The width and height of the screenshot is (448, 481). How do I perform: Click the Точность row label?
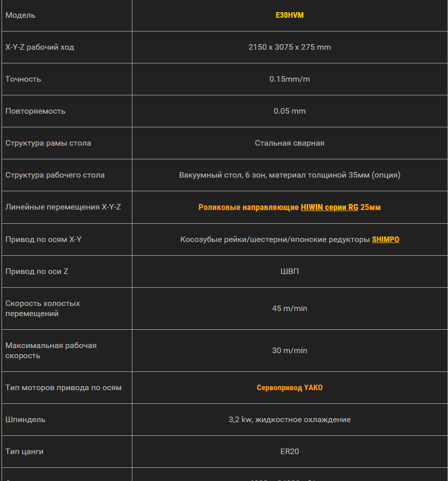click(x=23, y=79)
